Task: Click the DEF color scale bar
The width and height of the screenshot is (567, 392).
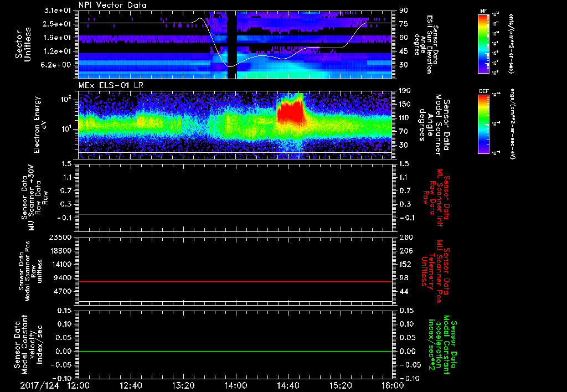Action: 483,124
